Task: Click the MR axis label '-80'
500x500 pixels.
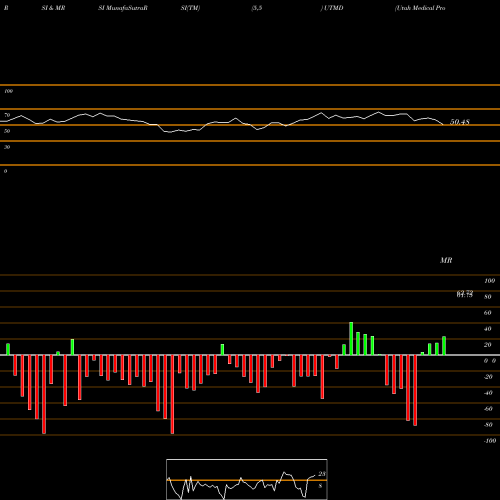Action: (488, 425)
